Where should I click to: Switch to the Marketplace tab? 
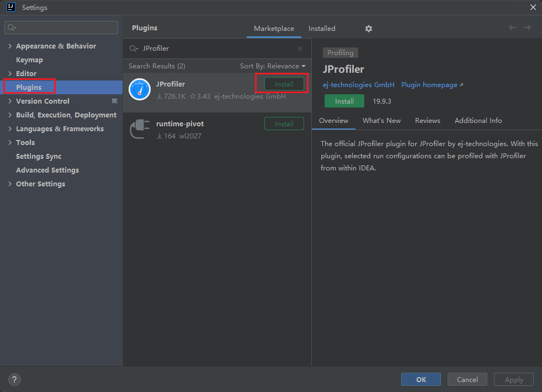point(274,29)
